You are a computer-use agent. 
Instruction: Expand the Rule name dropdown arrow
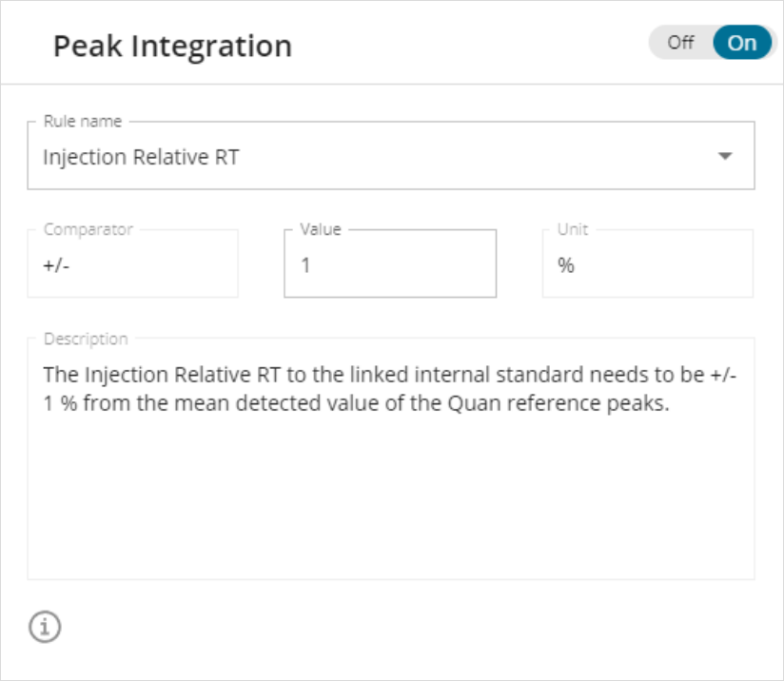725,157
